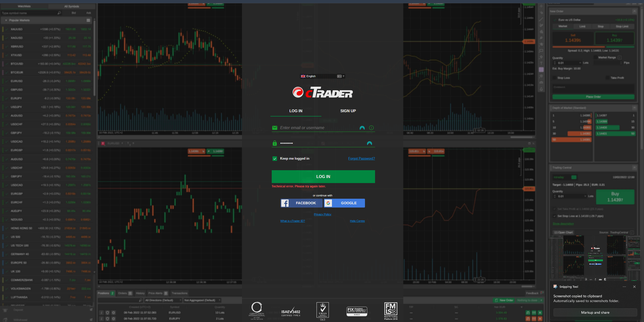
Task: Click the bell alert icon in chart toolbar
Action: point(541,89)
